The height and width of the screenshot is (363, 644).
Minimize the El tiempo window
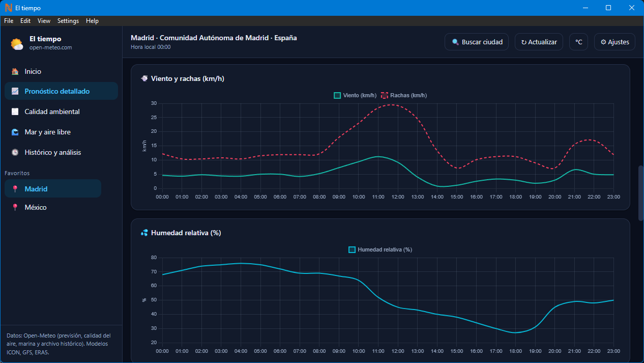[x=586, y=8]
